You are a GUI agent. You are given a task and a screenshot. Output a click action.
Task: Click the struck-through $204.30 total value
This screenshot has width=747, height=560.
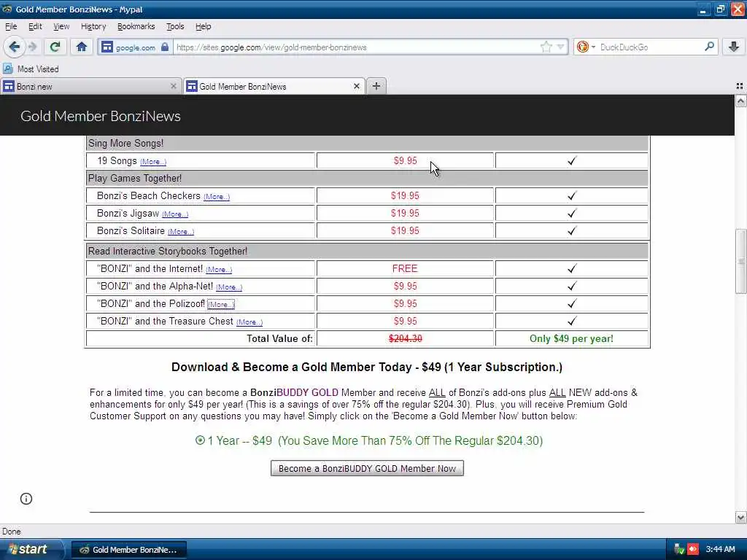tap(405, 338)
